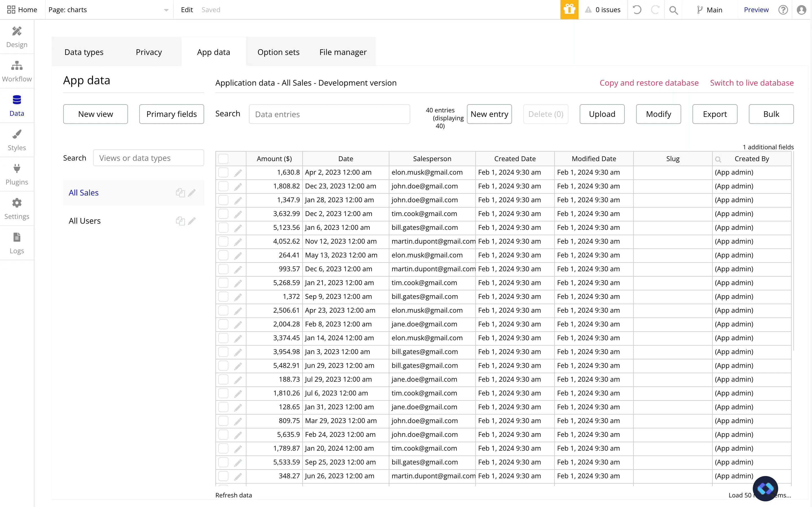Expand the Main branch selector
The height and width of the screenshot is (507, 812).
pos(709,10)
